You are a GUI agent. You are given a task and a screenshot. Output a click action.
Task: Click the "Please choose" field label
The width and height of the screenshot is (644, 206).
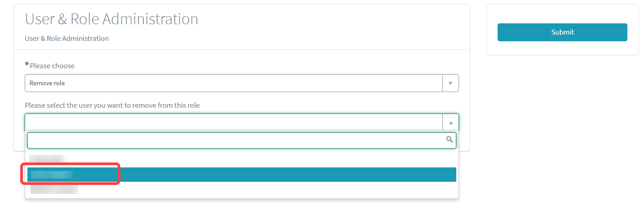52,66
